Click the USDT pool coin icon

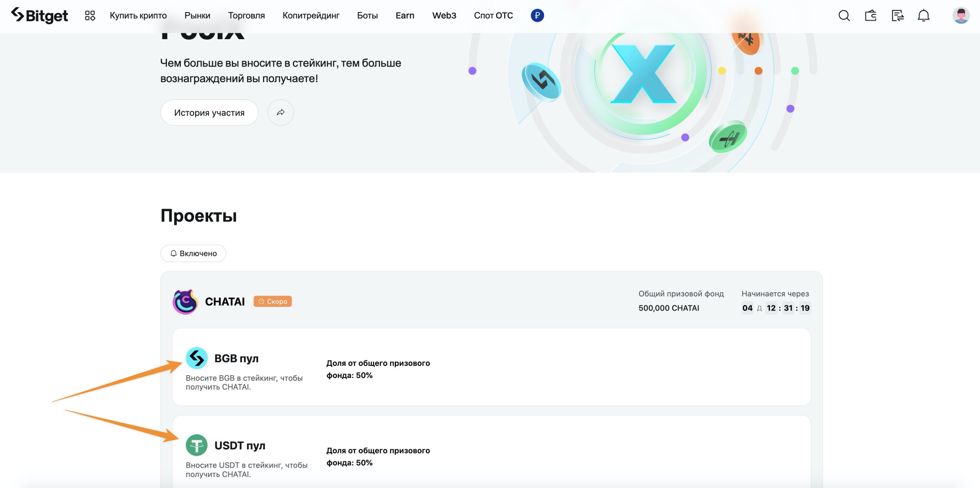click(x=196, y=445)
